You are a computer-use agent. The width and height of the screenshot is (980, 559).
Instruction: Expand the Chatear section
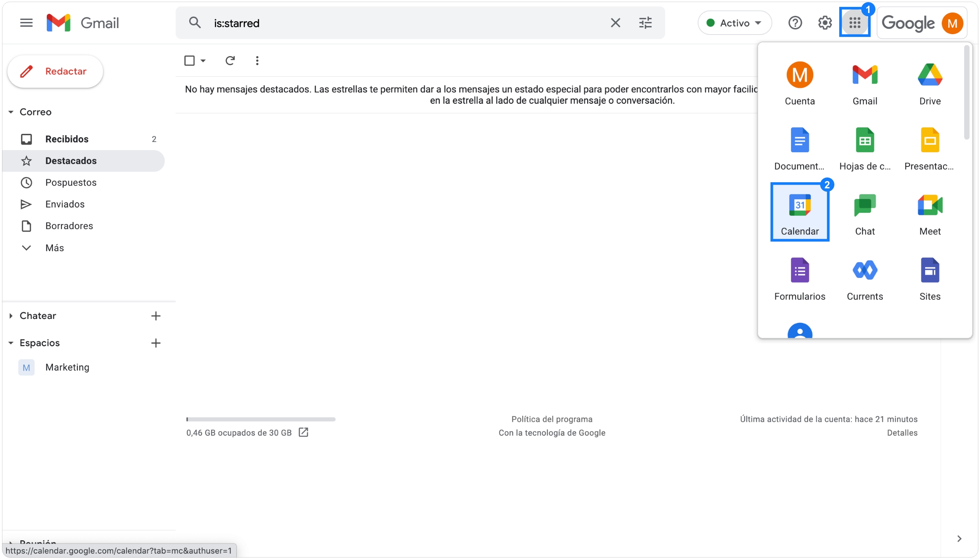(11, 316)
